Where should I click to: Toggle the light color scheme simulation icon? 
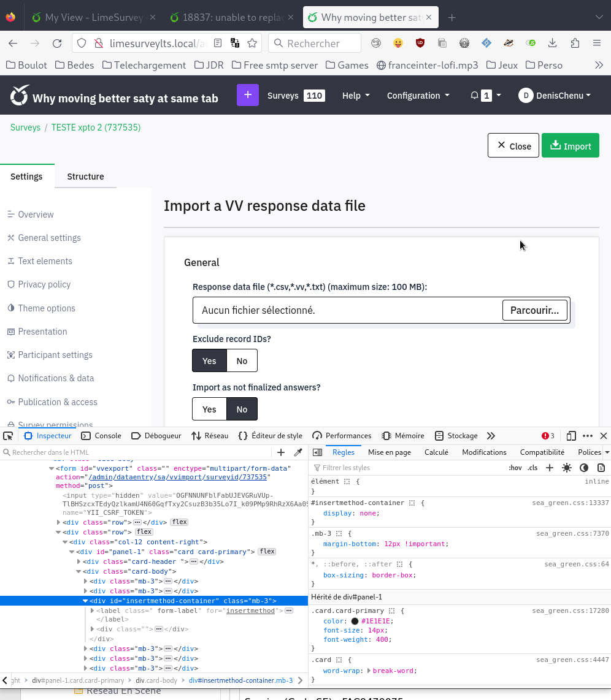[x=567, y=468]
